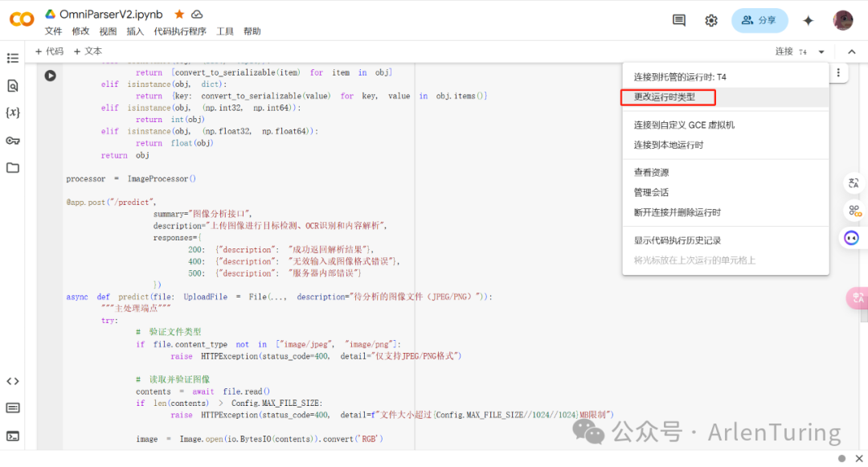The height and width of the screenshot is (467, 868).
Task: Click the image = Image.open line
Action: [260, 440]
